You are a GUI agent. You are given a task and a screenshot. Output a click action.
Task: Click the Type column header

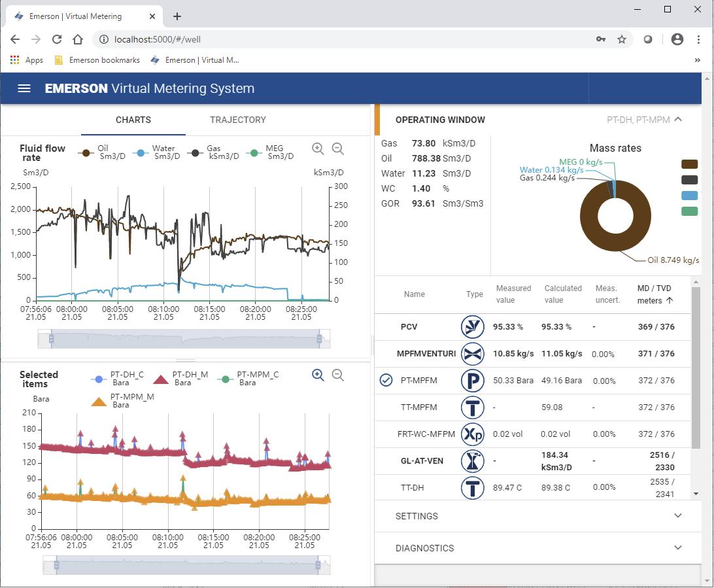pyautogui.click(x=474, y=294)
